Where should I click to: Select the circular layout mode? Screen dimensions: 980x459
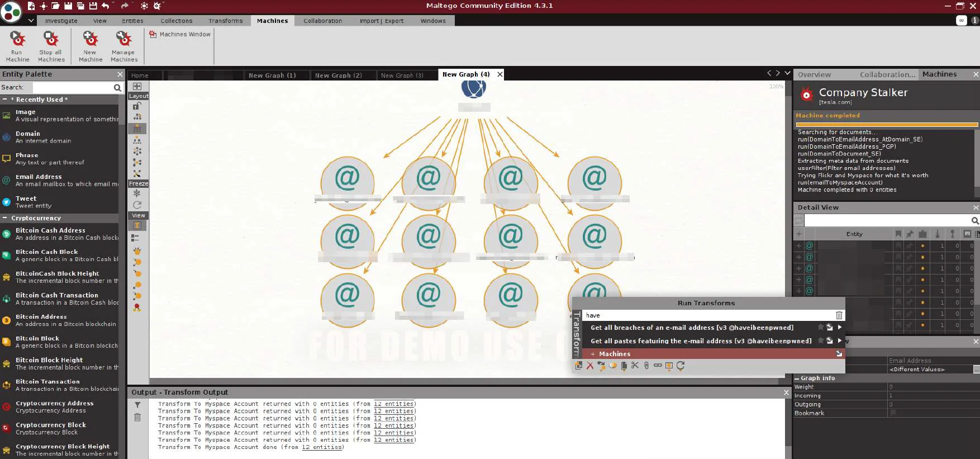coord(137,151)
